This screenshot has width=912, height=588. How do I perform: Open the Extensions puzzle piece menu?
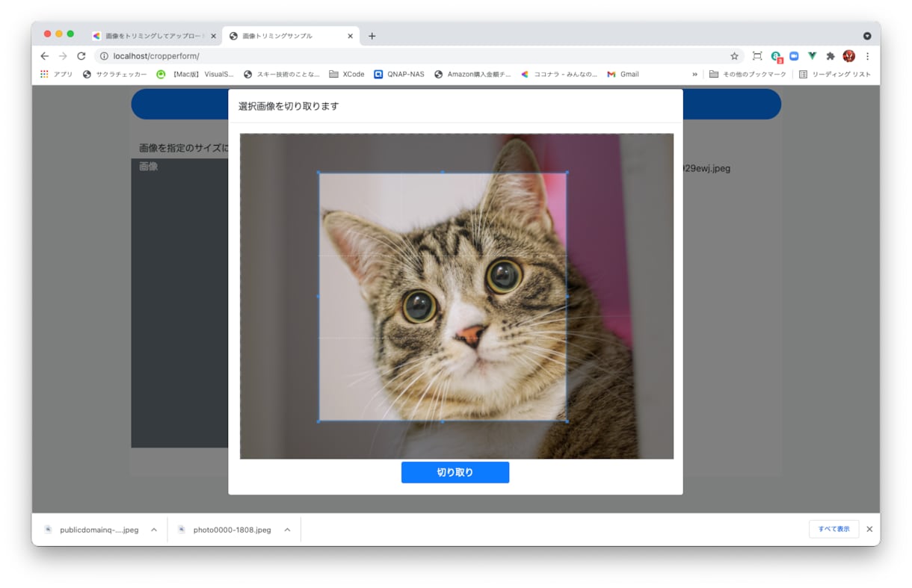tap(830, 56)
